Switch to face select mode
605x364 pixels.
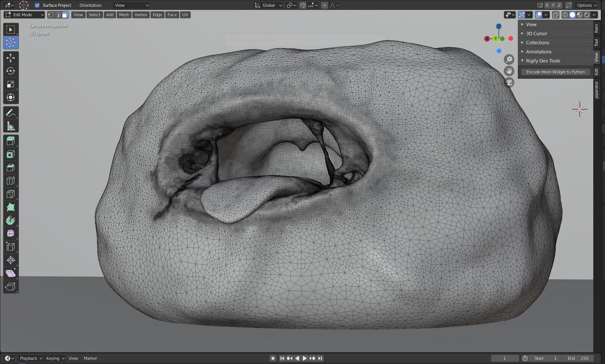click(x=65, y=15)
